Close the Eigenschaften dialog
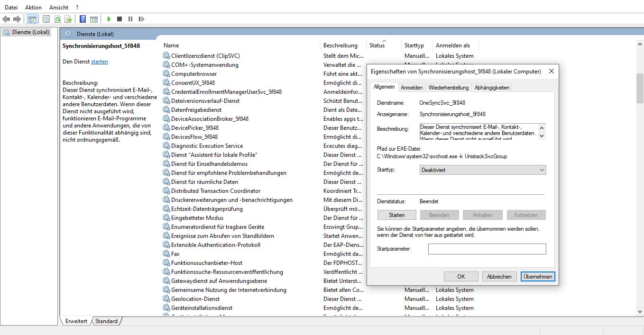Image resolution: width=644 pixels, height=335 pixels. [x=551, y=72]
